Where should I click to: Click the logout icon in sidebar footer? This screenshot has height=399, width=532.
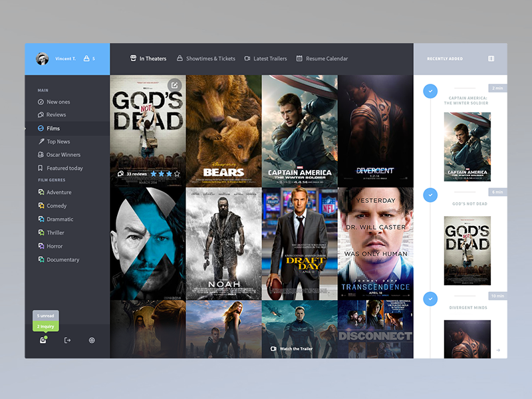68,340
